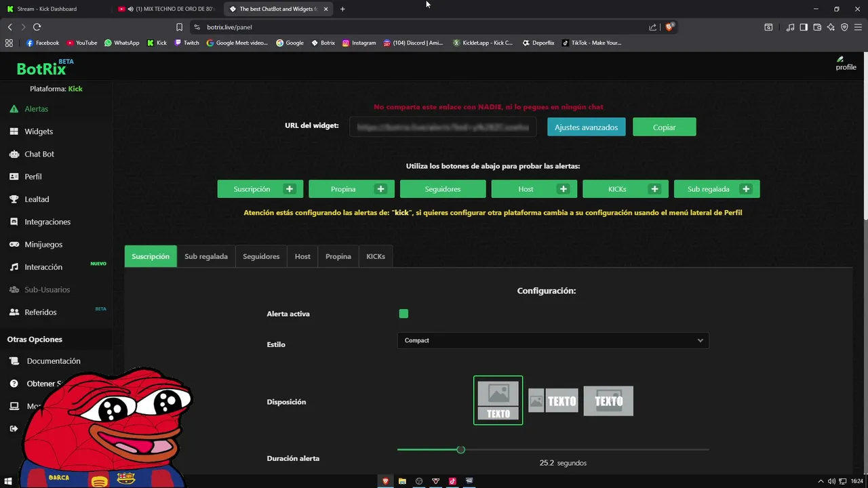This screenshot has width=868, height=488.
Task: Click the Brave Shields lion icon
Action: point(669,27)
